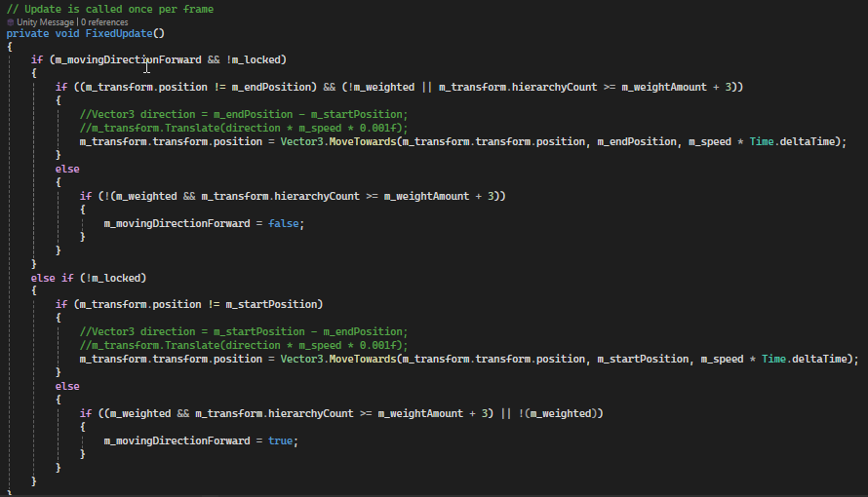Click the 'false' keyword
The image size is (868, 497).
[x=284, y=223]
